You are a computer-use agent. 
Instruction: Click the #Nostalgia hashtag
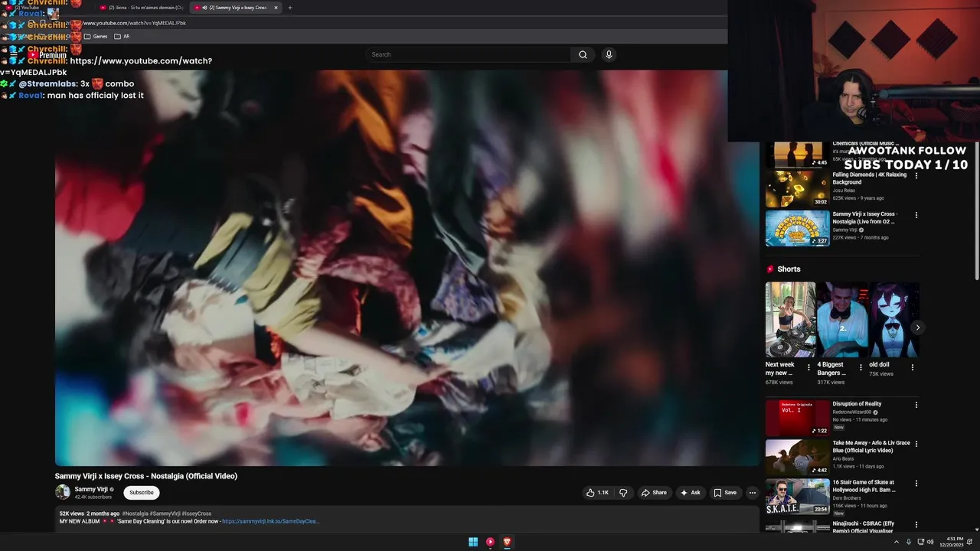tap(136, 514)
